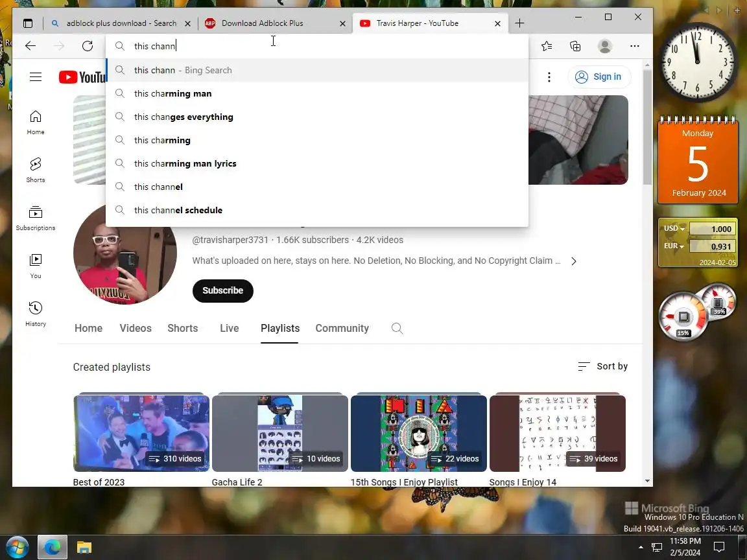The image size is (747, 560).
Task: Choose 'this channel schedule' suggestion
Action: pyautogui.click(x=317, y=210)
